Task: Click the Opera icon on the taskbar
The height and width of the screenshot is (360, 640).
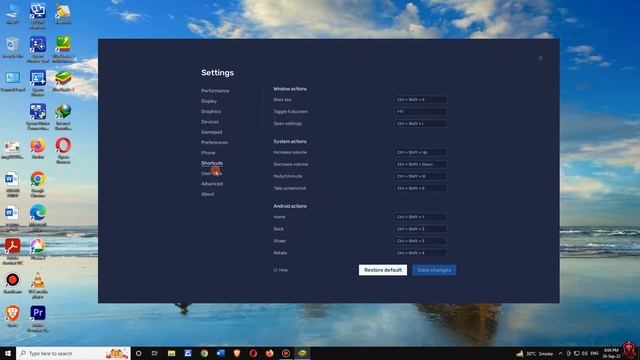Action: (x=253, y=353)
